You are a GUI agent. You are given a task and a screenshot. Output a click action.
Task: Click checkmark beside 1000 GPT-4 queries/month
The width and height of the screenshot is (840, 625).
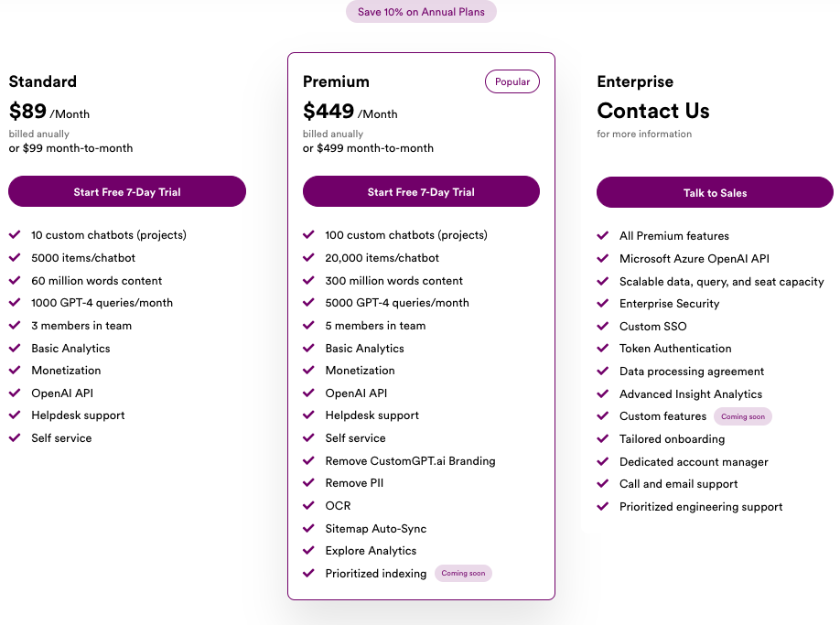(x=15, y=303)
